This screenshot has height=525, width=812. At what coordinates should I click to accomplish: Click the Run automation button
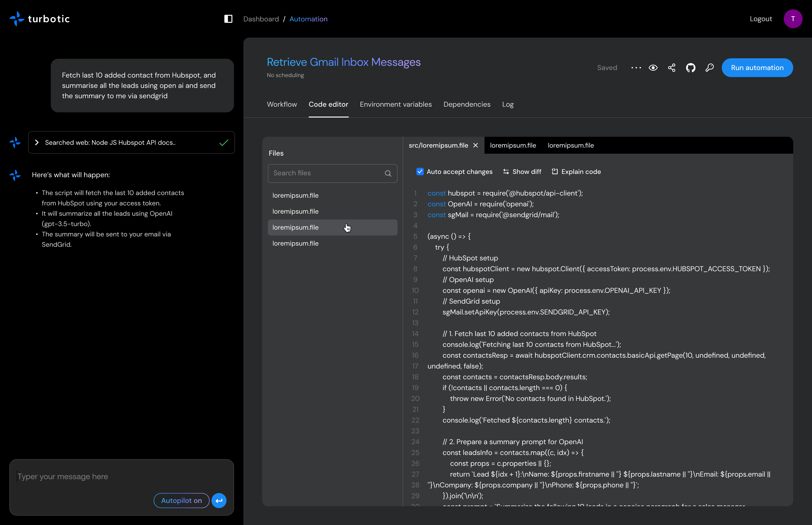(757, 67)
